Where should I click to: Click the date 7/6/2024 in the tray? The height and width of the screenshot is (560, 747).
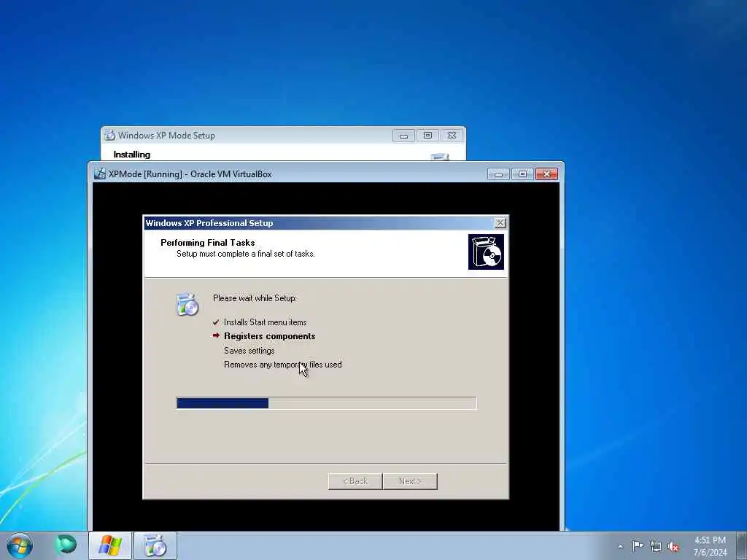pos(710,553)
